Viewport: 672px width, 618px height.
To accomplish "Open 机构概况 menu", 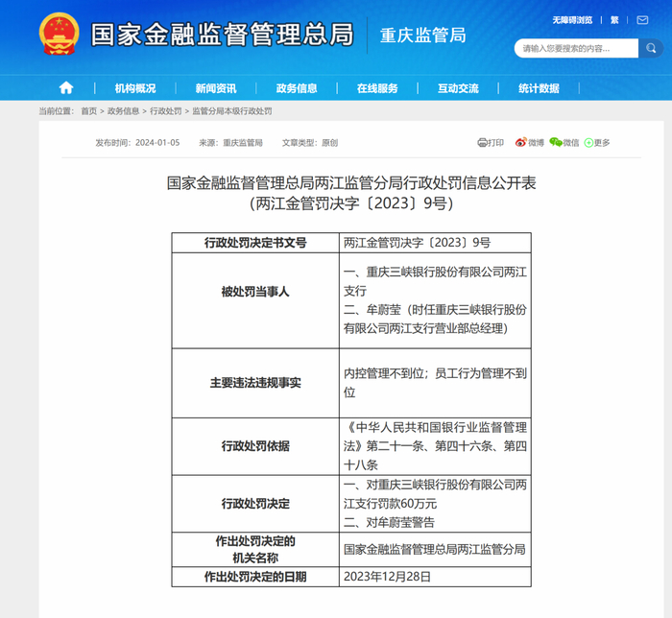I will (x=135, y=88).
